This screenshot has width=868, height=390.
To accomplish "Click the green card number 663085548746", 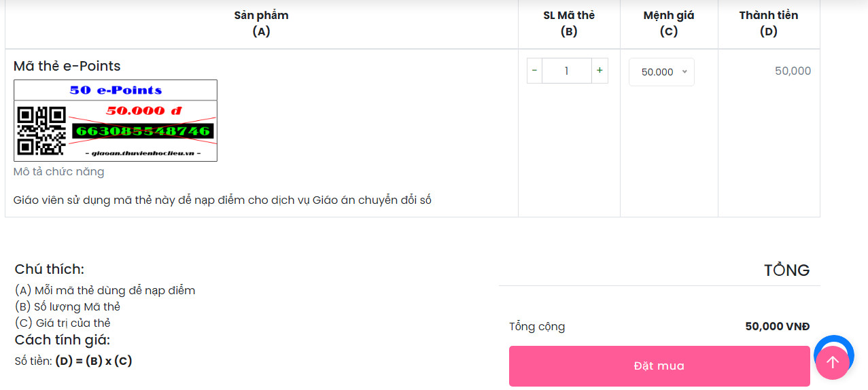I will pyautogui.click(x=143, y=131).
